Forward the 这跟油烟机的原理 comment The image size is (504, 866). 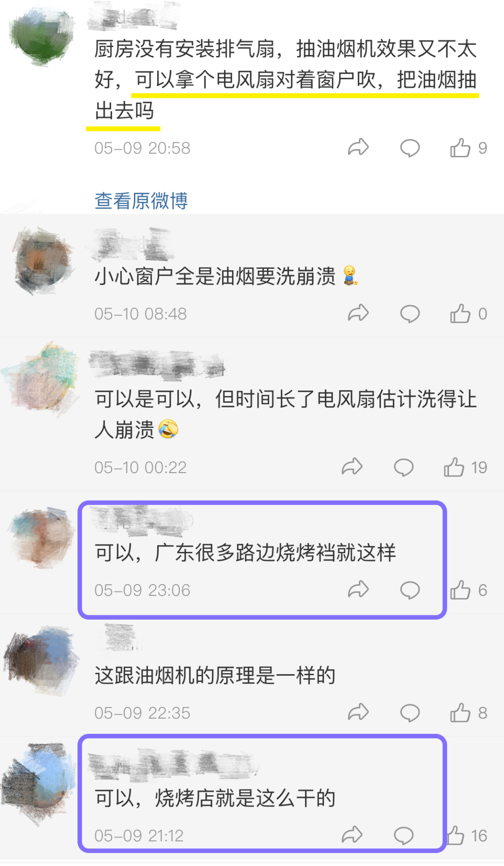pyautogui.click(x=358, y=712)
